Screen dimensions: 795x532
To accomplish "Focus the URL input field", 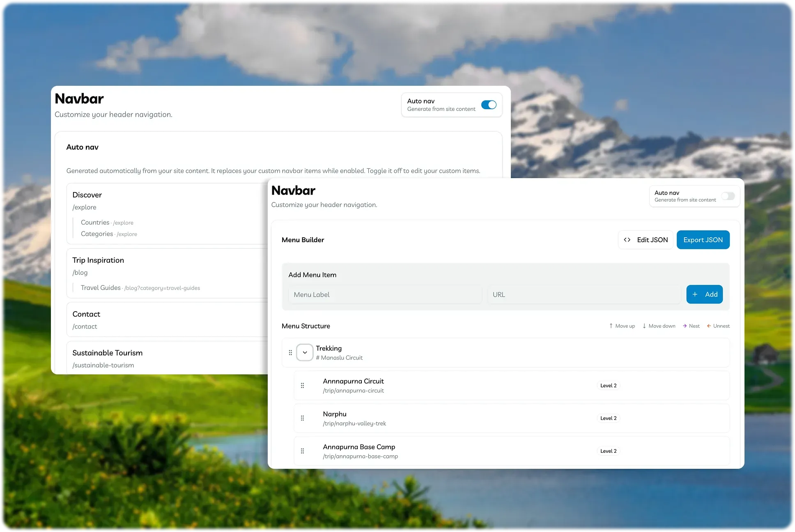I will pos(584,294).
